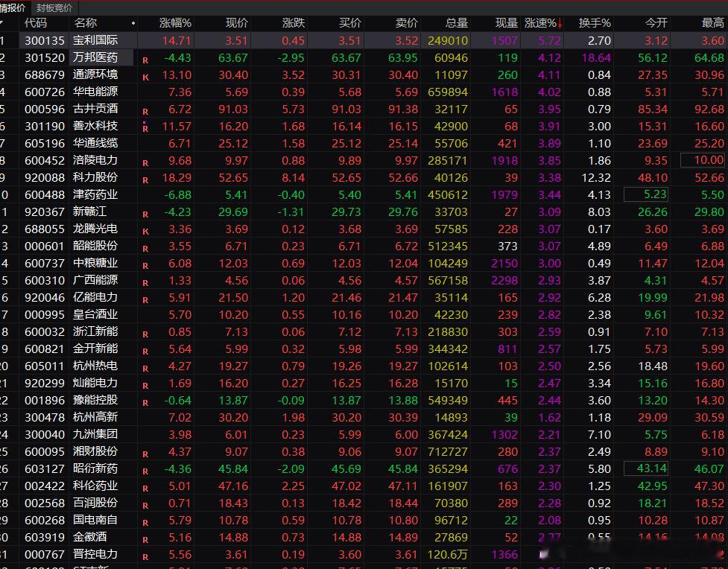The image size is (728, 569).
Task: Click the R marker on 广西能源 row
Action: click(145, 283)
